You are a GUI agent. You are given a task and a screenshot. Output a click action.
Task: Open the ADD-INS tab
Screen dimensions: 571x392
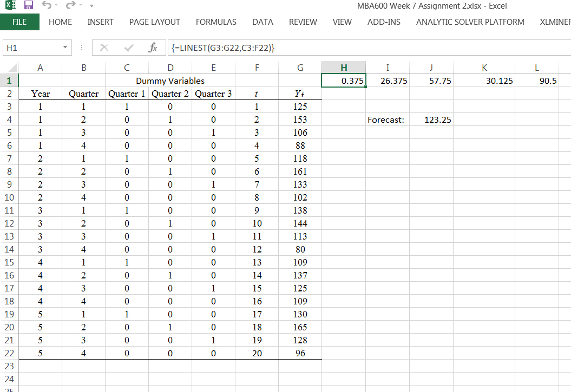click(x=384, y=22)
